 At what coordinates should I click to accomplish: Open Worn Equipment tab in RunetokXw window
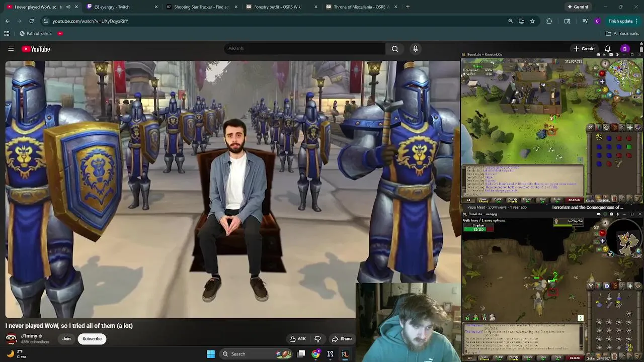[x=622, y=127]
